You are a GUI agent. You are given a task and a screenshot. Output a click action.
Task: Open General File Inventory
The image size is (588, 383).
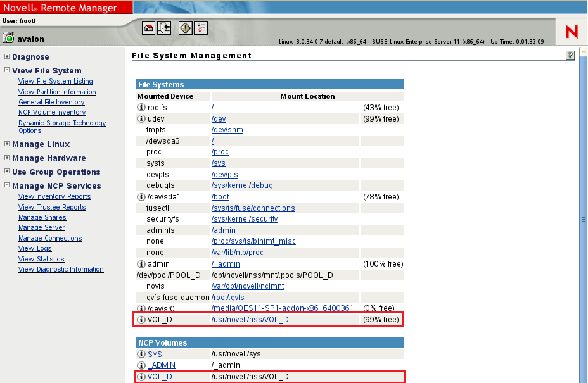pos(51,102)
